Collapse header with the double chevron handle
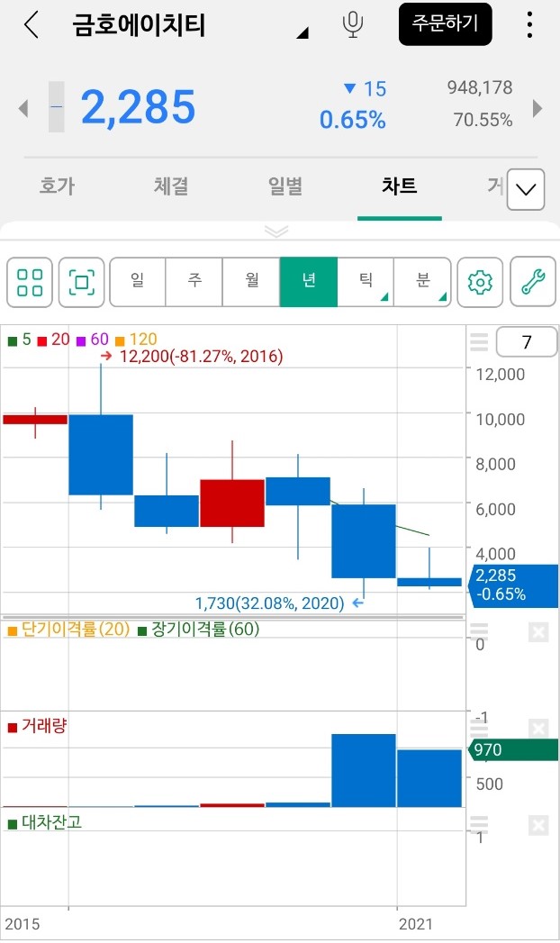 (x=276, y=231)
